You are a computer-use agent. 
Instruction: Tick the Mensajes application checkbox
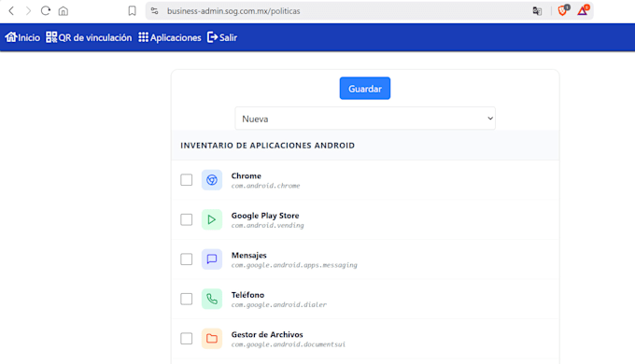(186, 259)
